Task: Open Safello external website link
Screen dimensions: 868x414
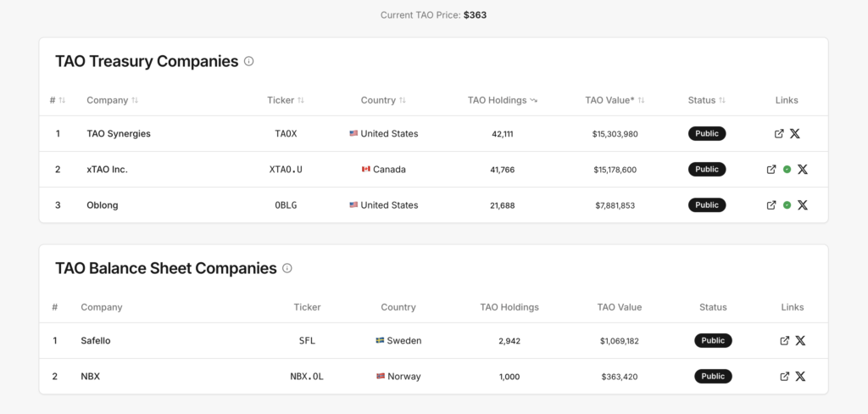Action: coord(784,341)
